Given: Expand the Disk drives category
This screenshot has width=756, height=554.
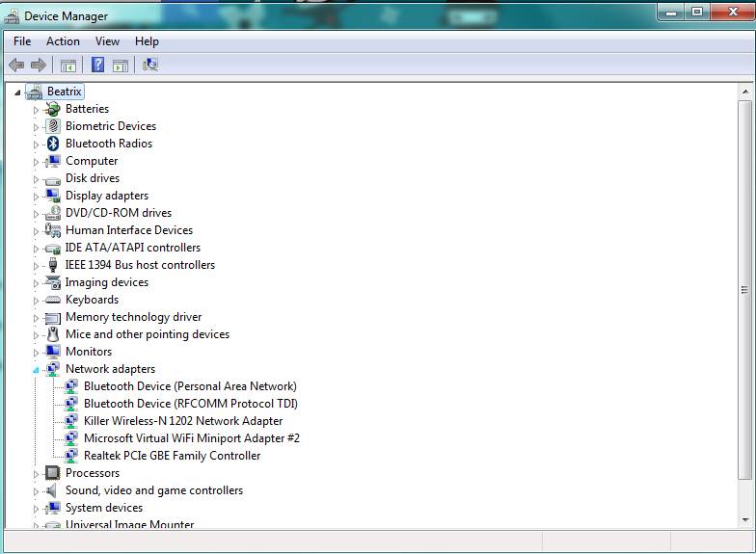Looking at the screenshot, I should click(36, 179).
